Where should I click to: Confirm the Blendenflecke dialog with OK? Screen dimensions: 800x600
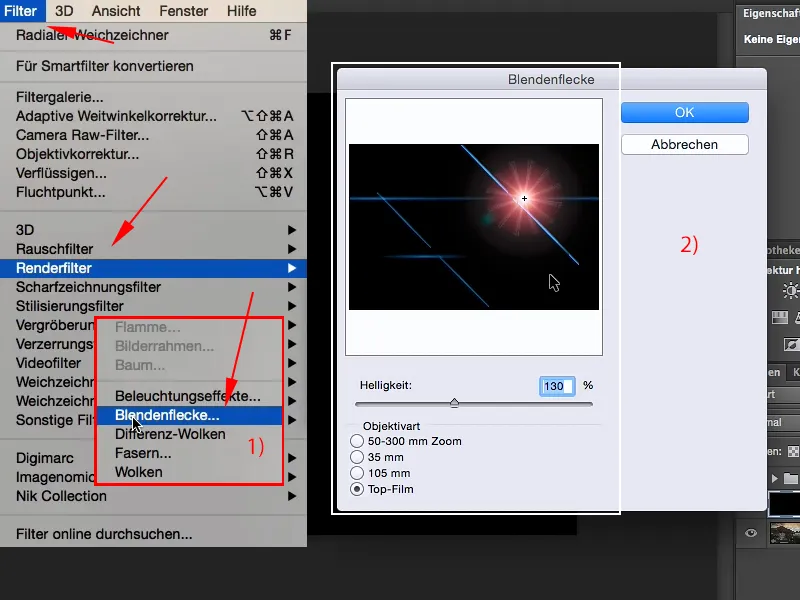tap(685, 112)
